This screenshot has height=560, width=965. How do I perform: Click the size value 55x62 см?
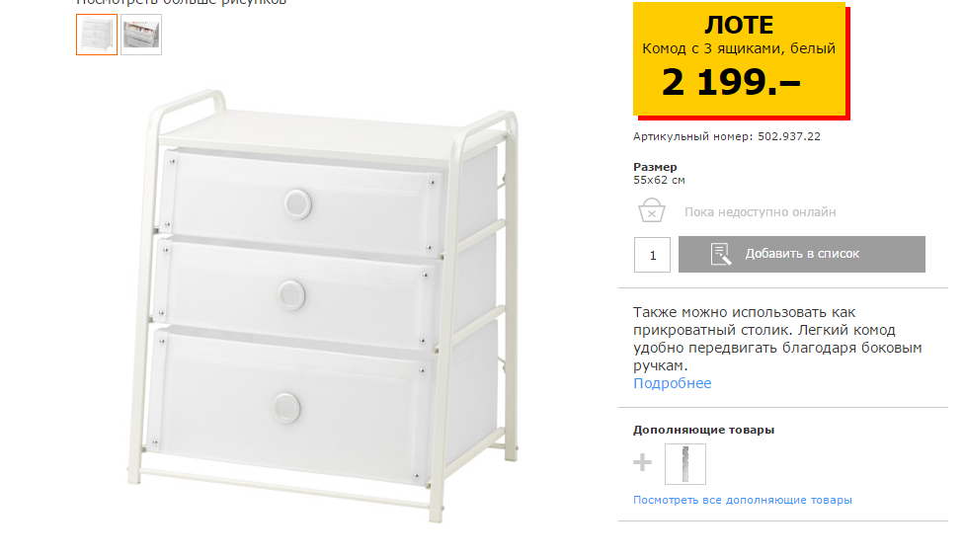pos(659,181)
